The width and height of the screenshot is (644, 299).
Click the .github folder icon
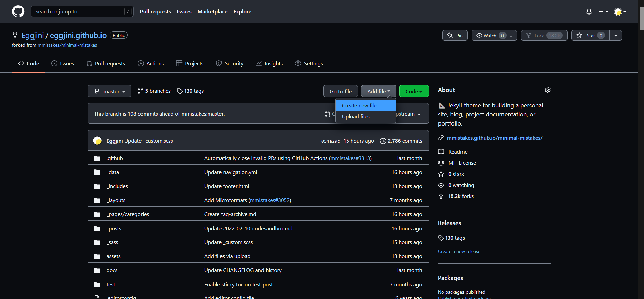(x=97, y=158)
